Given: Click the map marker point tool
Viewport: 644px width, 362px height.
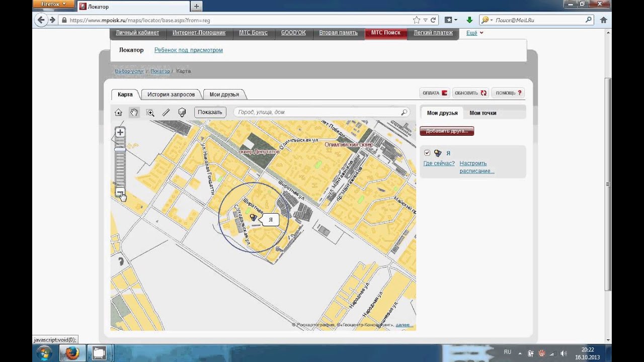Looking at the screenshot, I should 182,113.
